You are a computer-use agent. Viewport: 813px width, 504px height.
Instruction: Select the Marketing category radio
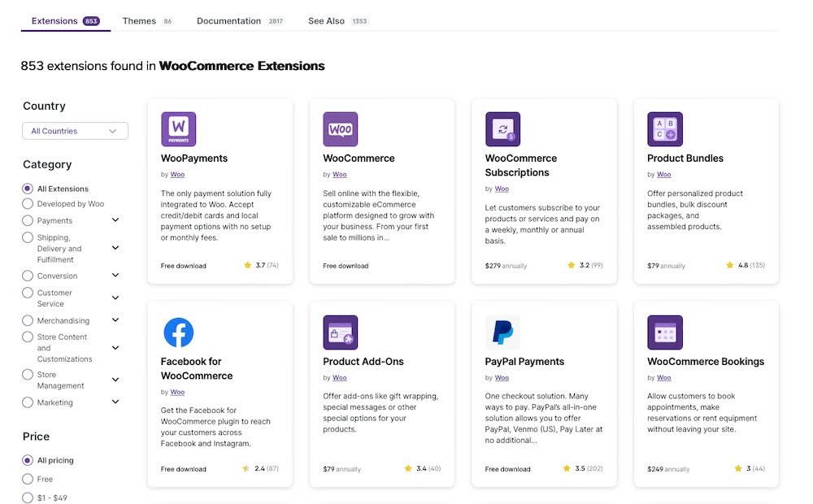(28, 402)
